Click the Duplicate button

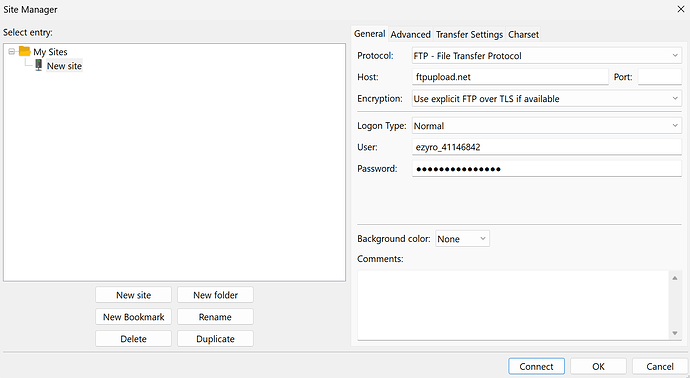215,339
